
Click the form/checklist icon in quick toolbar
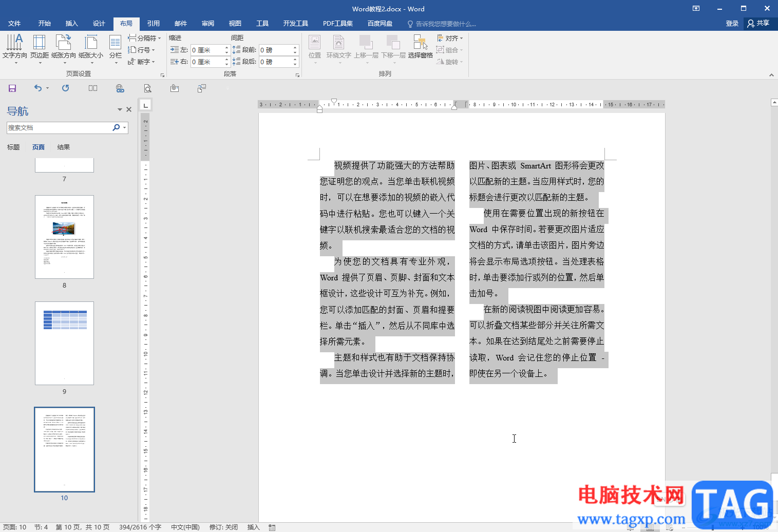click(x=202, y=88)
